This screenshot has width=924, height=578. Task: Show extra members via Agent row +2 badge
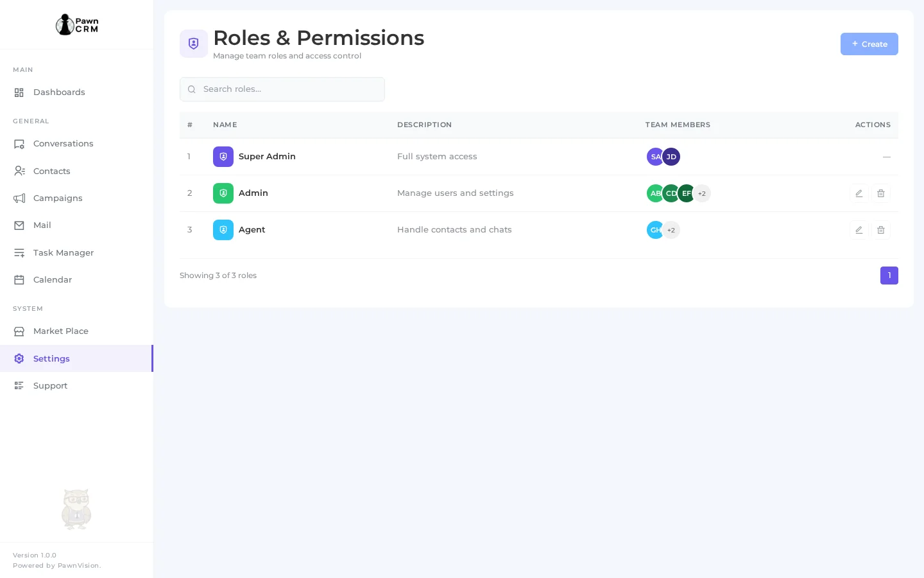pyautogui.click(x=671, y=230)
